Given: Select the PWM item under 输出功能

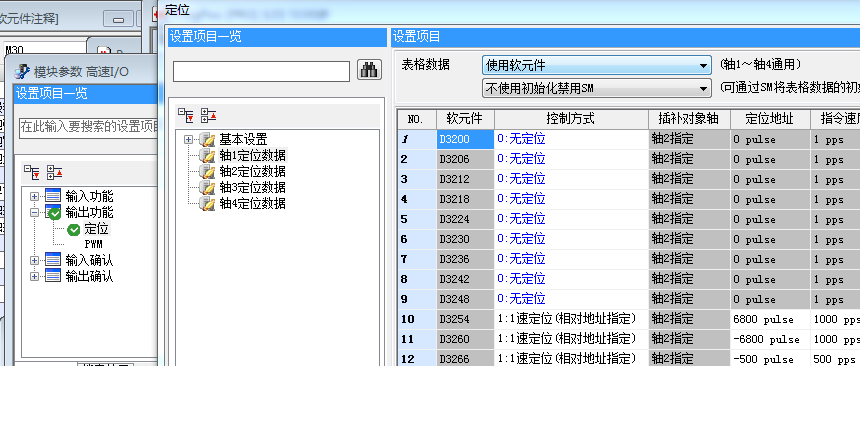Looking at the screenshot, I should coord(93,244).
